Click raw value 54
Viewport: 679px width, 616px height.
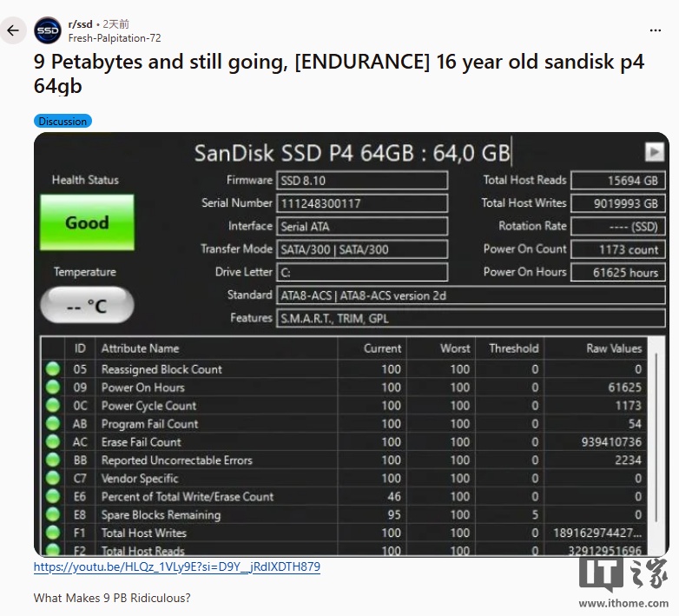coord(635,424)
